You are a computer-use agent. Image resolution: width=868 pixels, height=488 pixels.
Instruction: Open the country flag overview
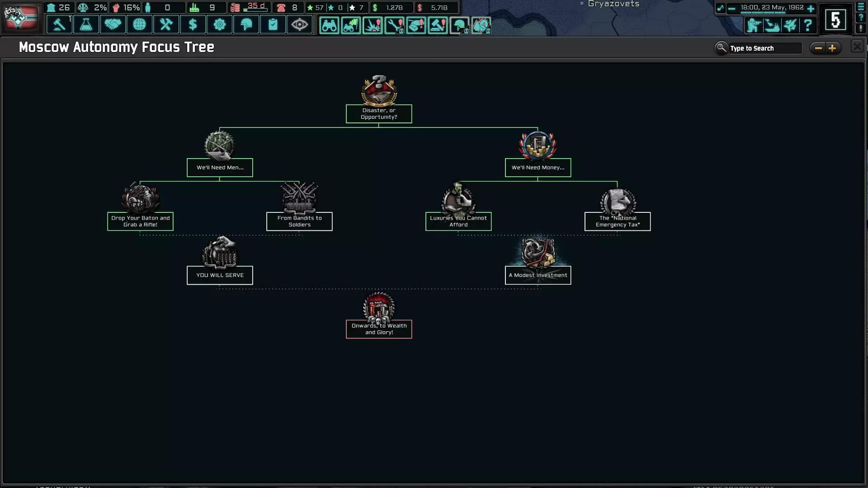(21, 18)
